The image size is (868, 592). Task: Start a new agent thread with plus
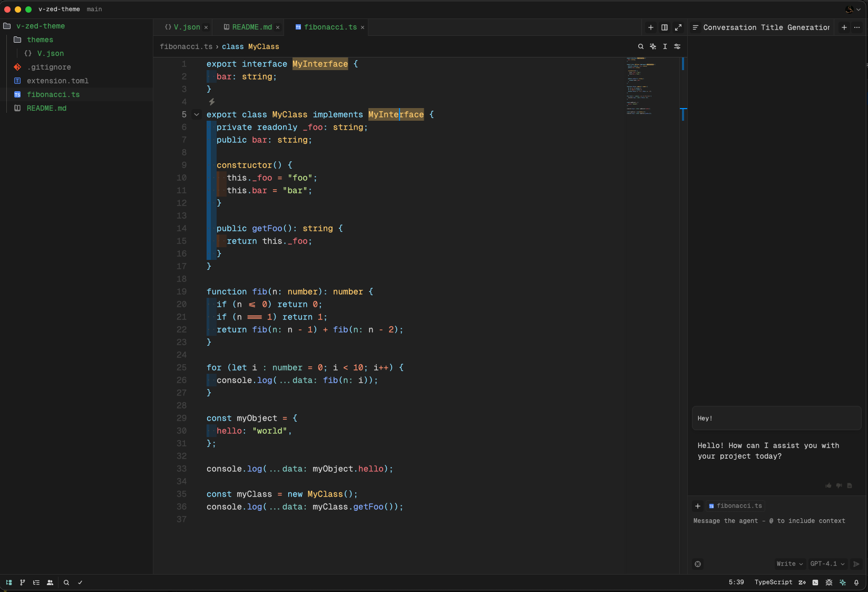(x=844, y=27)
